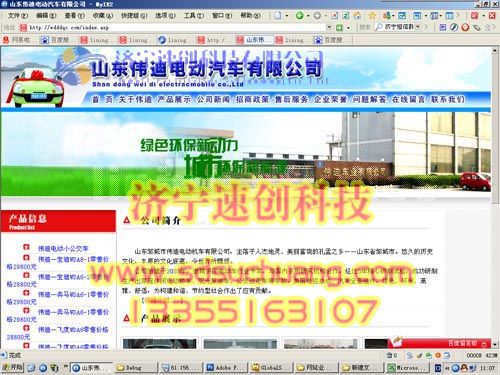Click 联系我们 navigation link
500x375 pixels.
pyautogui.click(x=448, y=99)
